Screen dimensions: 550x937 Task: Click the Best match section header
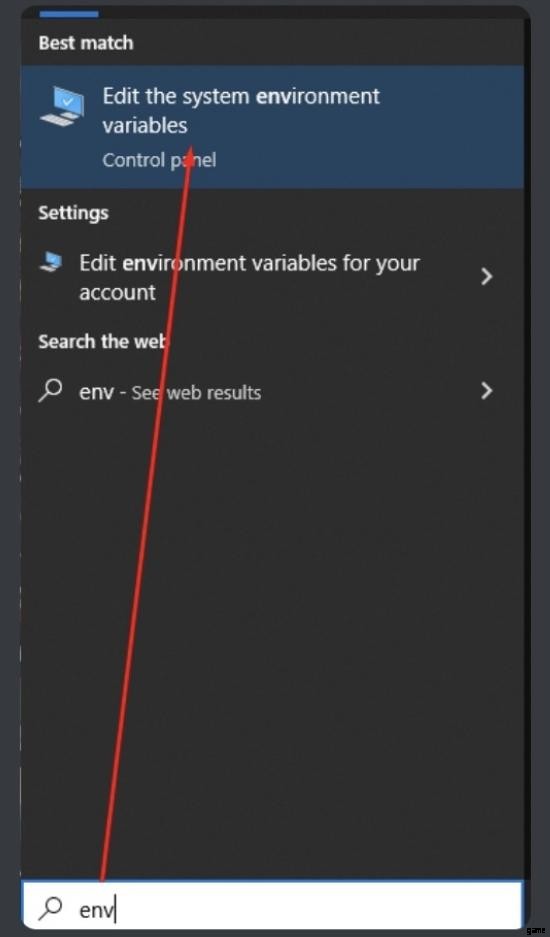pyautogui.click(x=85, y=43)
